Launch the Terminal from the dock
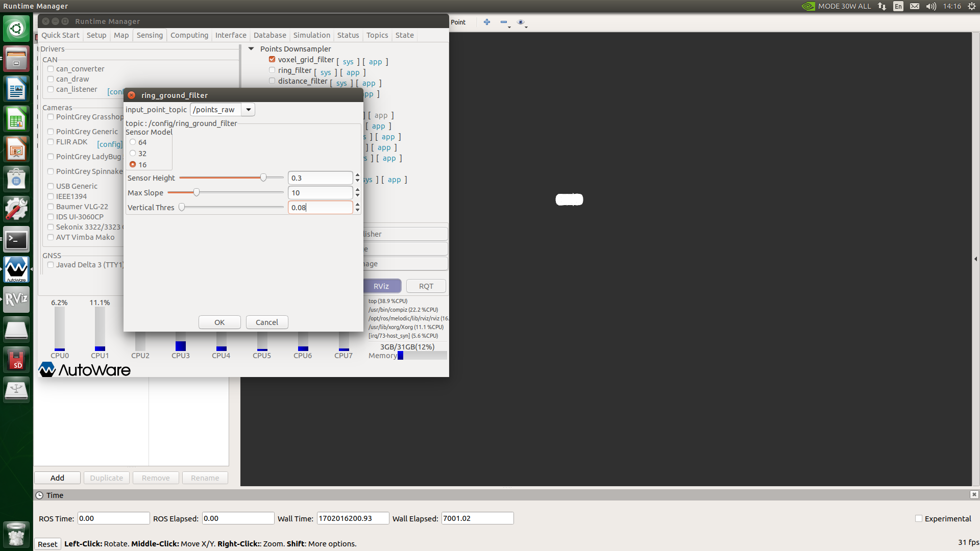The height and width of the screenshot is (551, 980). [16, 239]
